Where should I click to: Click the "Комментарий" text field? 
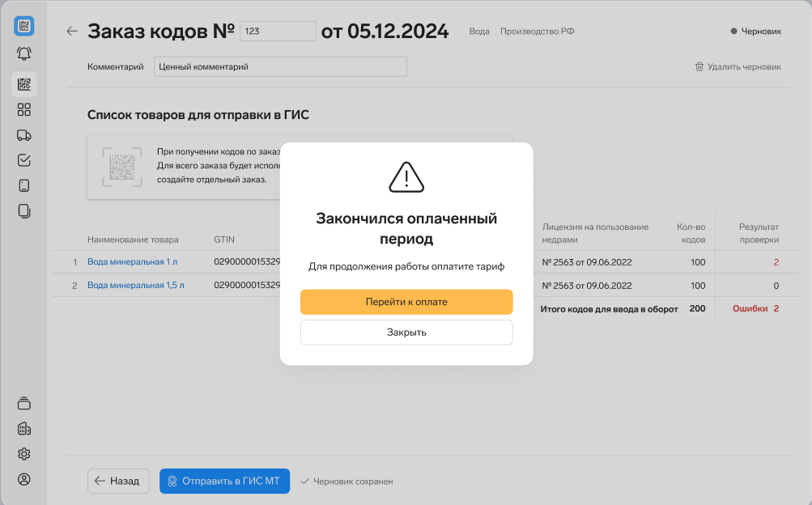[x=280, y=67]
